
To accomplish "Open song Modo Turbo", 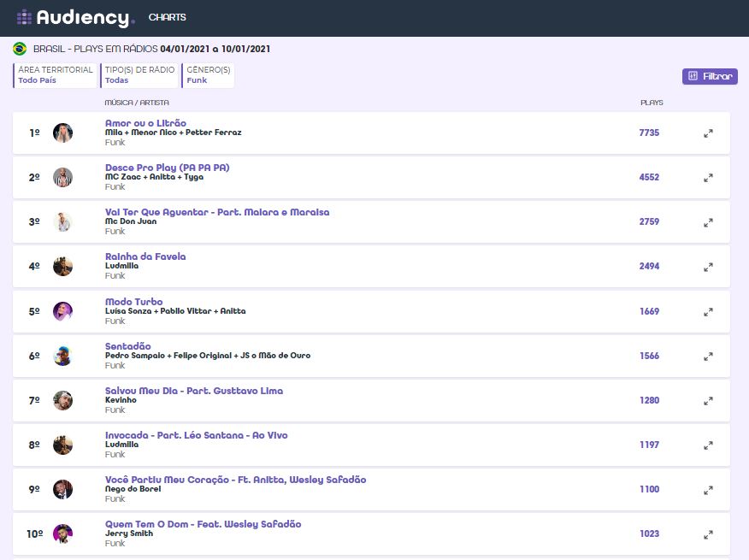I will click(133, 302).
